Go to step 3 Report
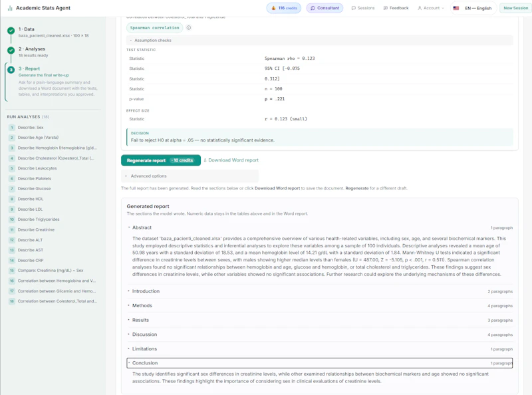Viewport: 532px width, 395px height. 53,81
